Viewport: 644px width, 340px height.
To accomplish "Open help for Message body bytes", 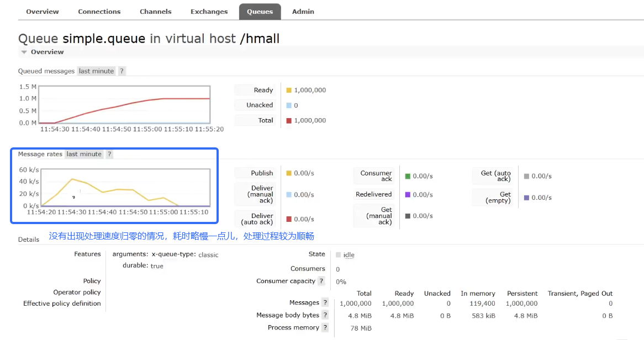I will point(325,315).
